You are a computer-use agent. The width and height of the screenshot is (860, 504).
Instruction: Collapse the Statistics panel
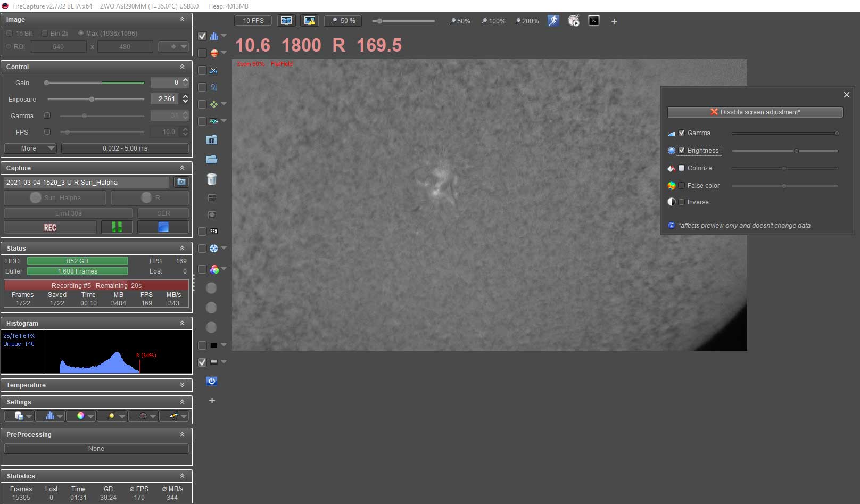182,476
